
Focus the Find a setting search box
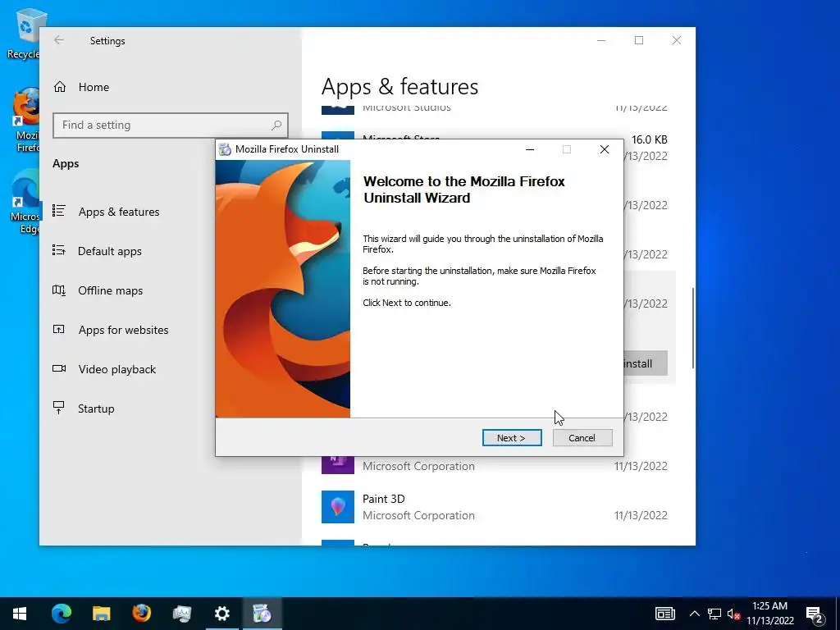pos(171,126)
